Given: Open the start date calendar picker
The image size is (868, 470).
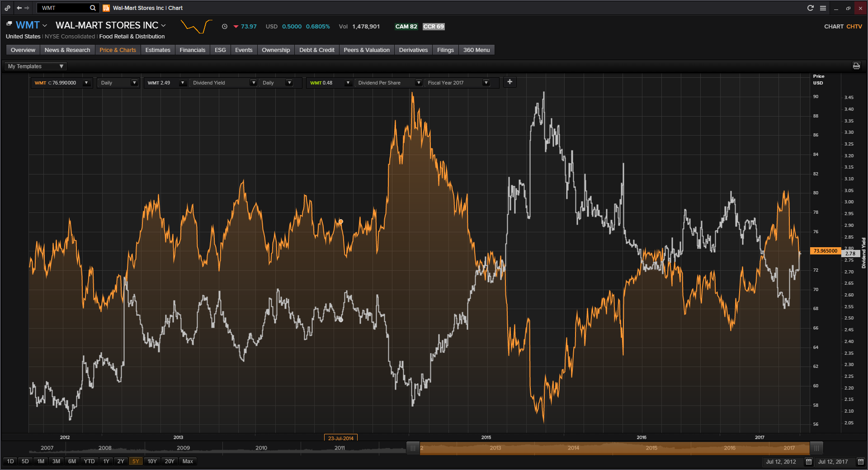Looking at the screenshot, I should point(809,462).
